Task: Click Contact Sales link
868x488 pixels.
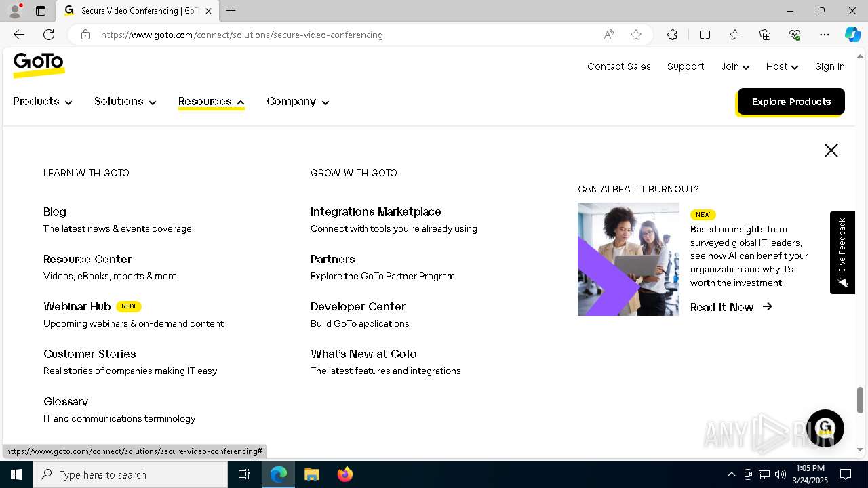Action: click(619, 66)
